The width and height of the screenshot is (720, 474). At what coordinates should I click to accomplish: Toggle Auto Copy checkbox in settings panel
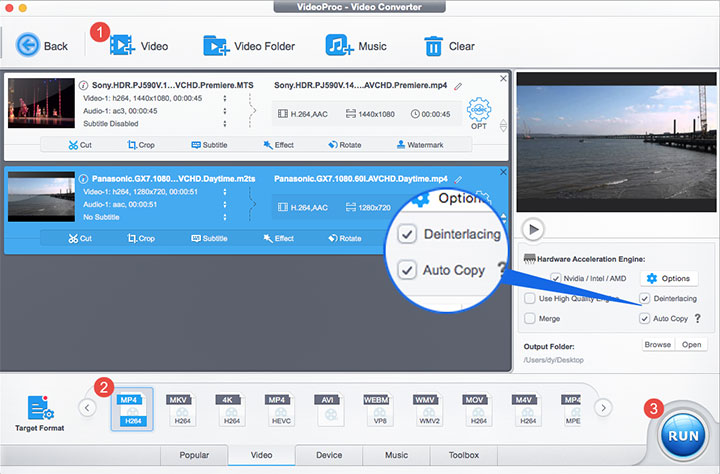click(644, 318)
